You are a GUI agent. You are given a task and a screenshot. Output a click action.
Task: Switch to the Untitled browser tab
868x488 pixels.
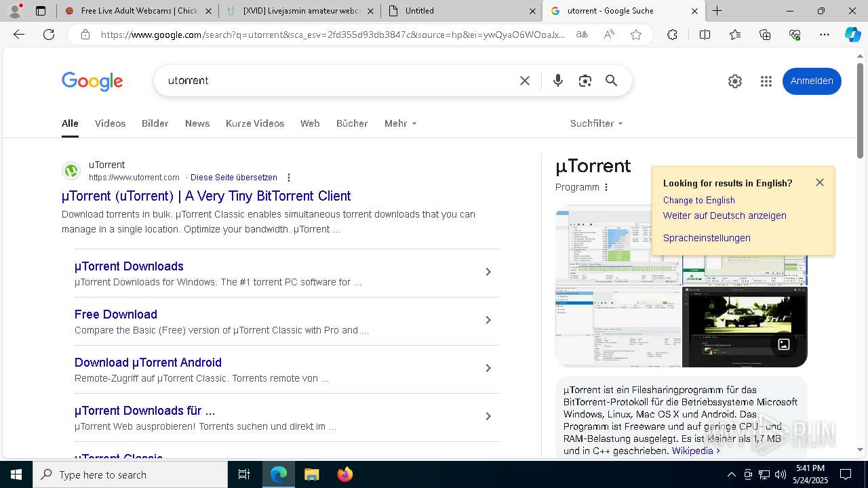click(x=461, y=11)
